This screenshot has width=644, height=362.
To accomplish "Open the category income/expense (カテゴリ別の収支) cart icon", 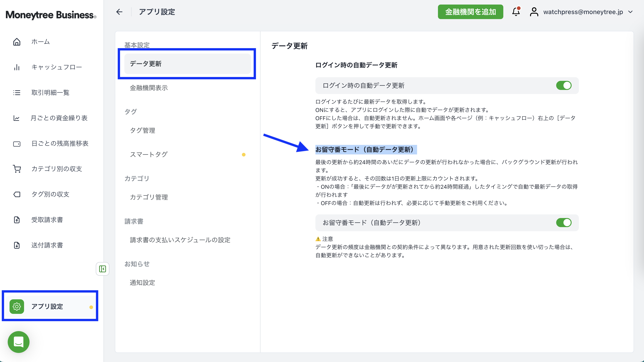I will pyautogui.click(x=17, y=169).
